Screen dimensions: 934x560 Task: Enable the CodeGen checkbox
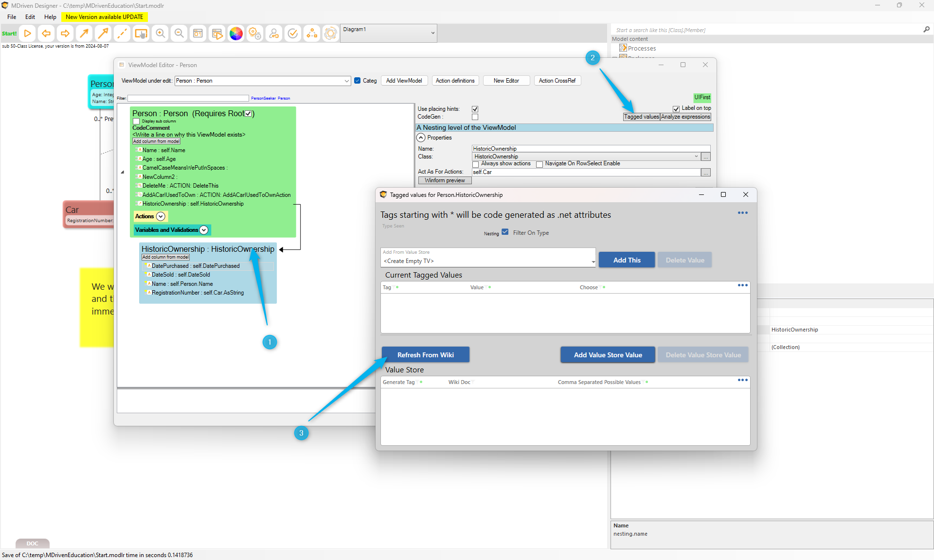475,117
